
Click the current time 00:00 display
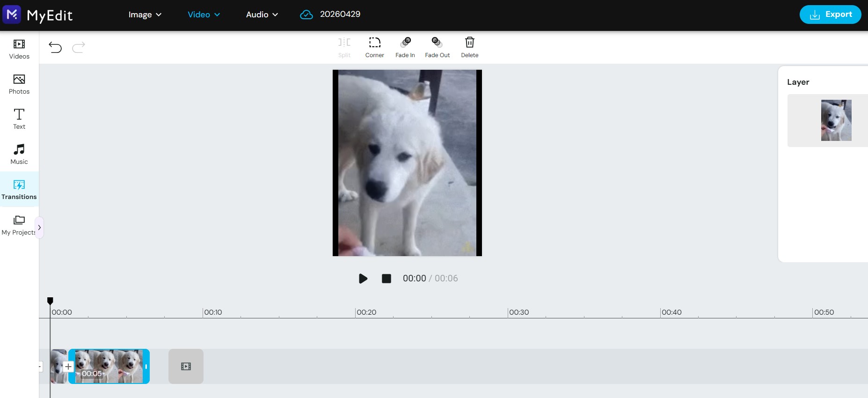415,279
